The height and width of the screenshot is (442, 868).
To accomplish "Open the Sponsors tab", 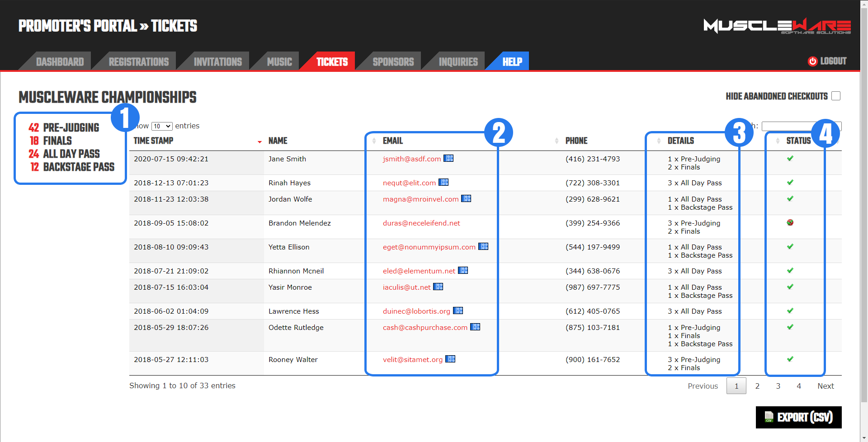I will [393, 62].
